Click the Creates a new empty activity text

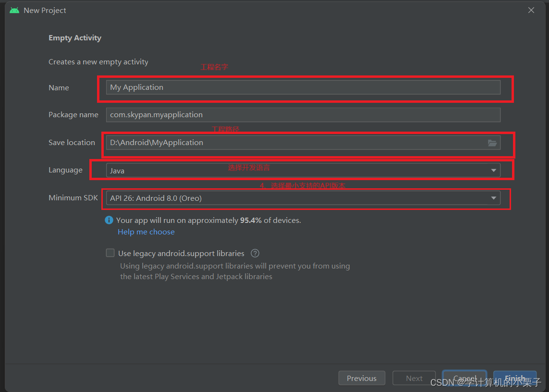tap(98, 62)
